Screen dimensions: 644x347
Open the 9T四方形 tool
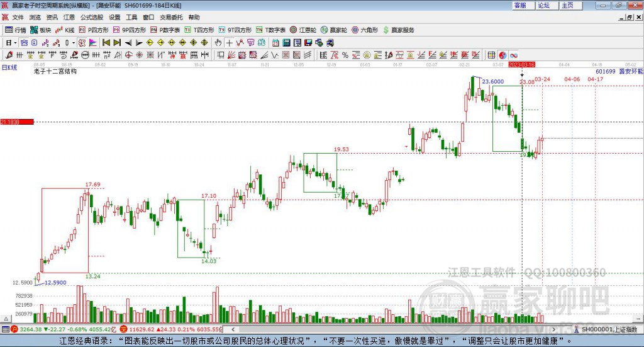pos(235,30)
